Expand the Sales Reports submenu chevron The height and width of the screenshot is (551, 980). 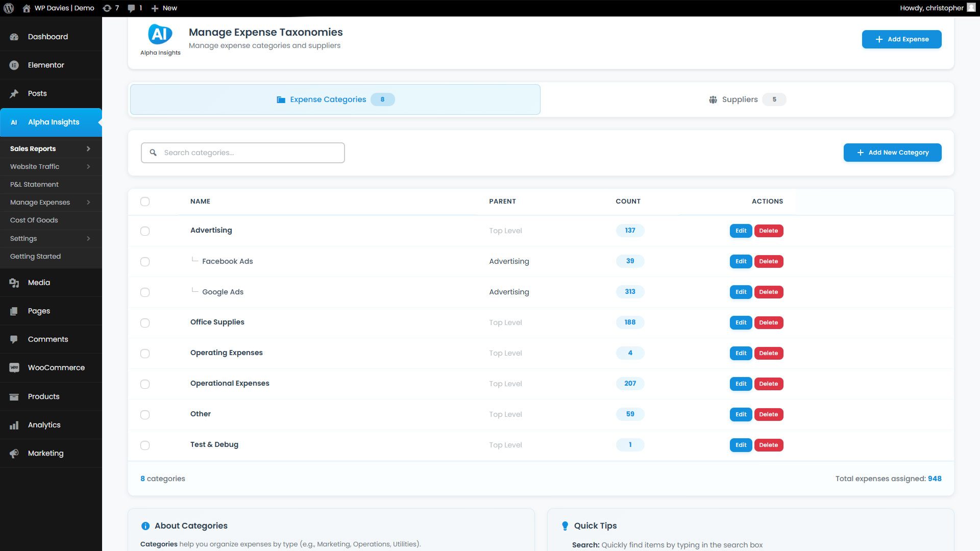88,148
